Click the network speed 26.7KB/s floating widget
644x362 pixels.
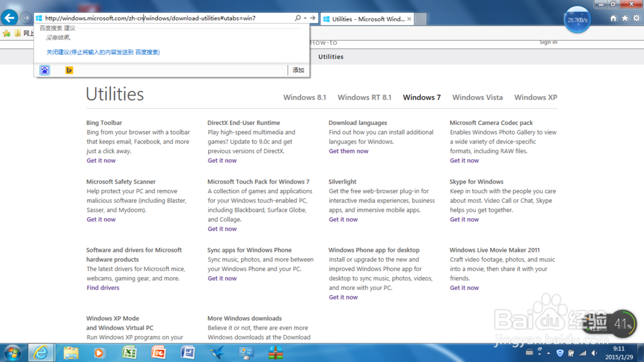578,20
